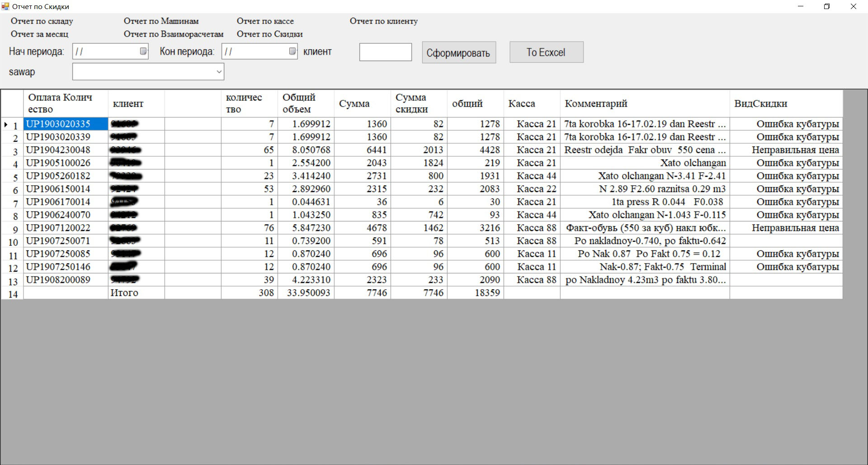Open calendar picker for Кон периода

(292, 52)
